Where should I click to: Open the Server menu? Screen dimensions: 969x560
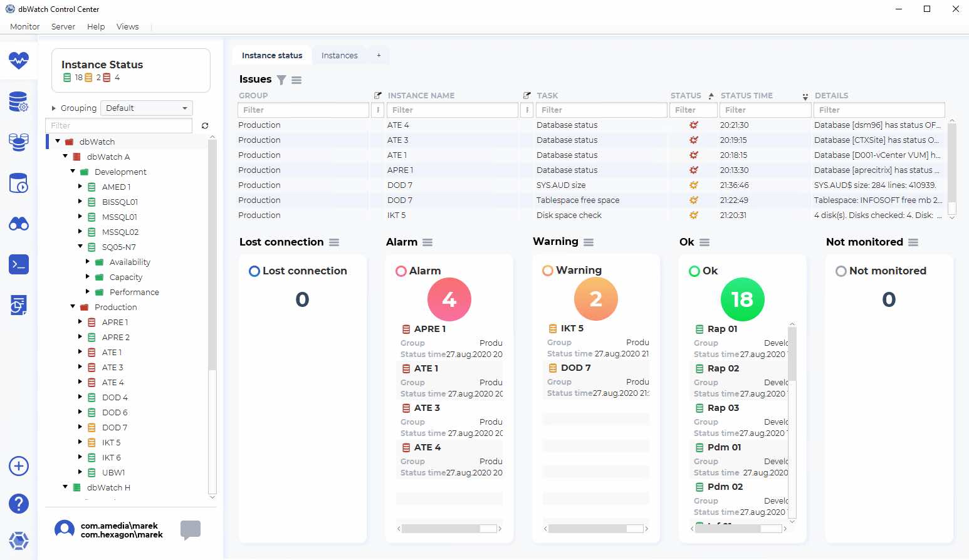(63, 27)
